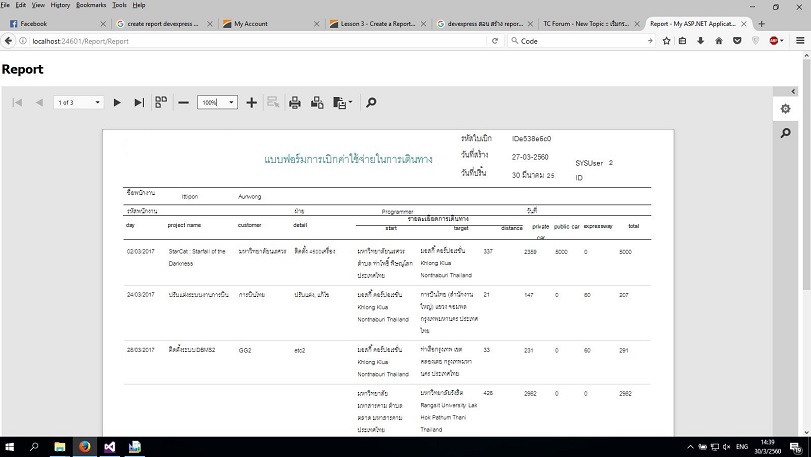Viewport: 811px width, 457px height.
Task: Open the settings gear panel on right sidebar
Action: click(x=785, y=109)
